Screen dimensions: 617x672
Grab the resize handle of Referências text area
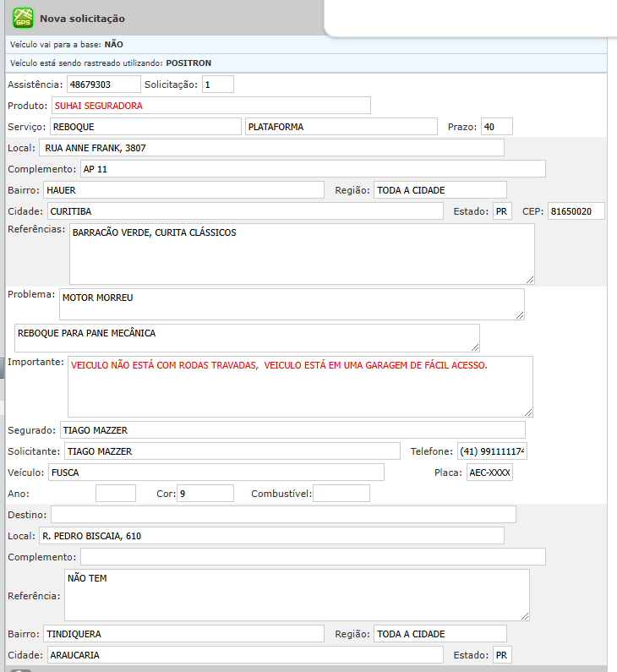pyautogui.click(x=530, y=280)
